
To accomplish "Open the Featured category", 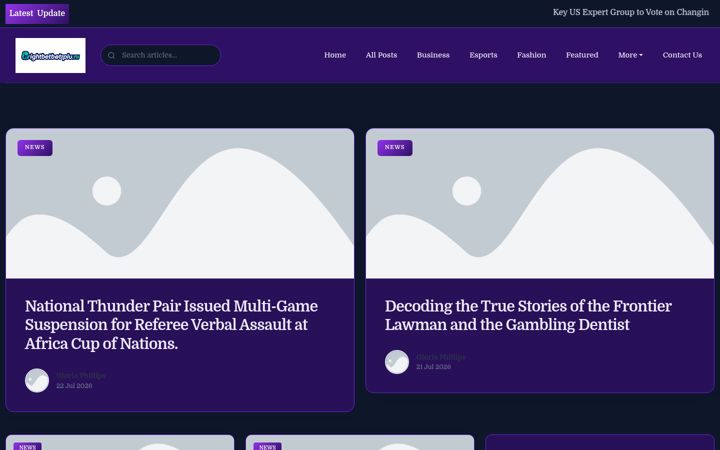I will 582,55.
